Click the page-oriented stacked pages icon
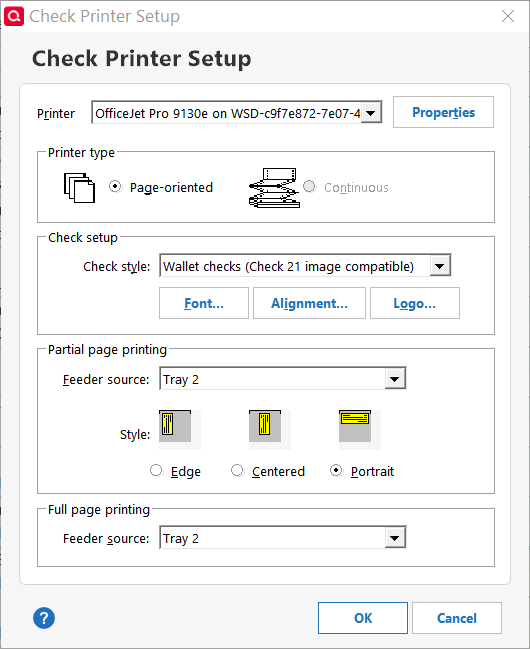 point(79,188)
